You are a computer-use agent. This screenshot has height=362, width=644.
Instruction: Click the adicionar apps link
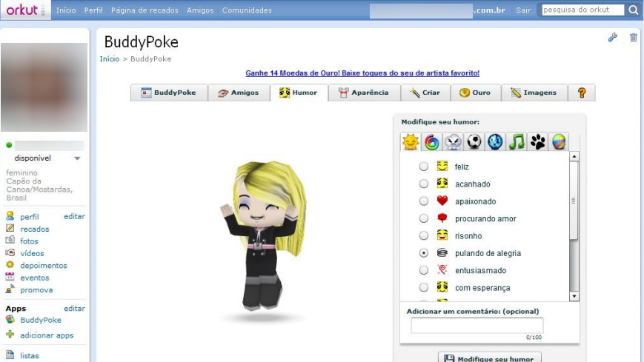(47, 335)
